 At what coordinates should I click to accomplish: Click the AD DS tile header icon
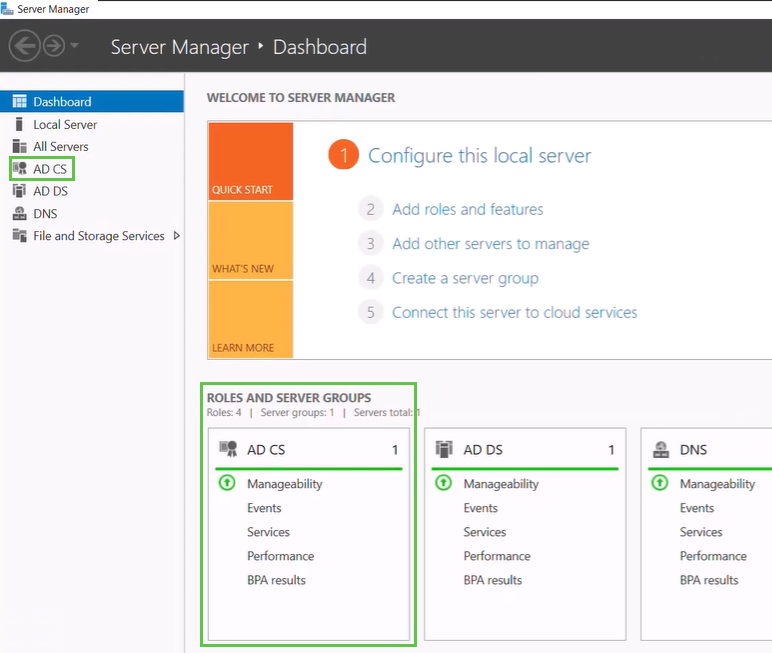pos(444,450)
